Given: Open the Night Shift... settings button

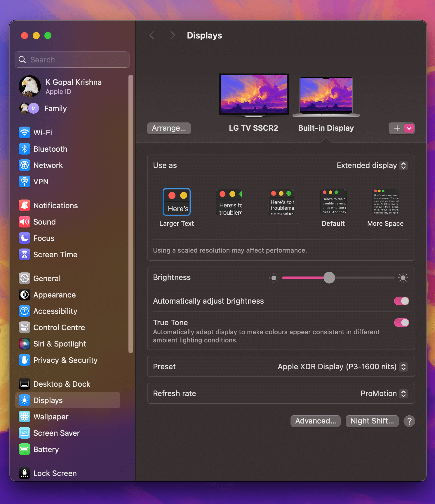Looking at the screenshot, I should click(x=372, y=421).
